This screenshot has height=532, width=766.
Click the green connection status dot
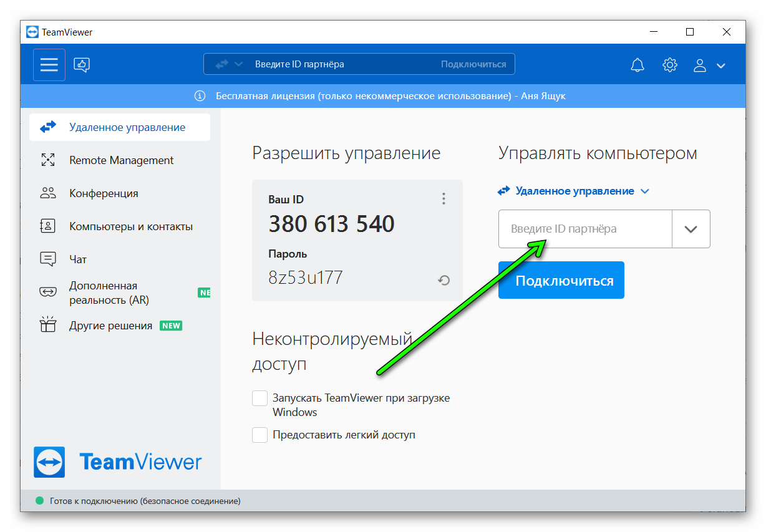pyautogui.click(x=40, y=501)
